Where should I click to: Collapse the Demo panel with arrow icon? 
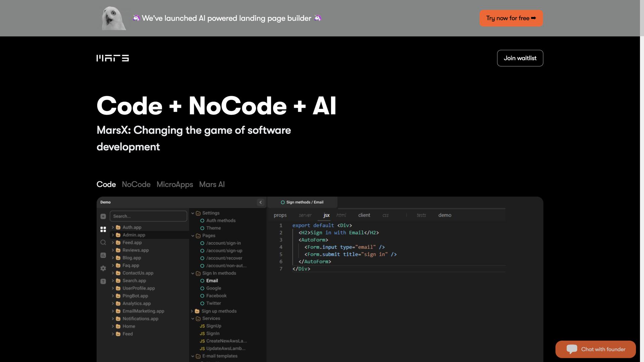coord(261,202)
